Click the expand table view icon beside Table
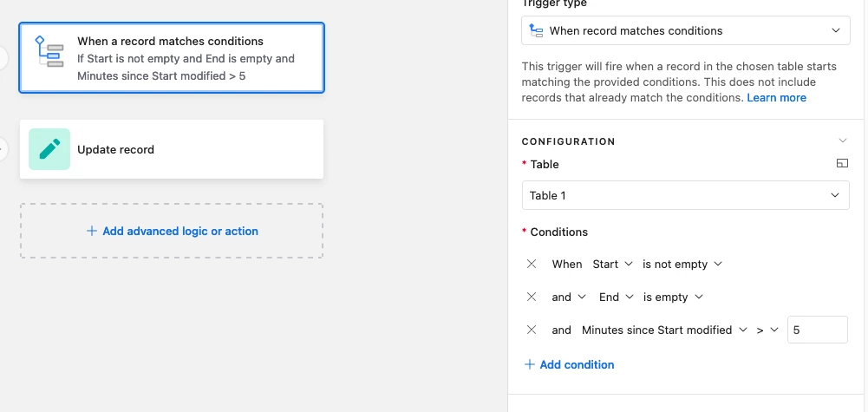The image size is (868, 412). tap(842, 163)
